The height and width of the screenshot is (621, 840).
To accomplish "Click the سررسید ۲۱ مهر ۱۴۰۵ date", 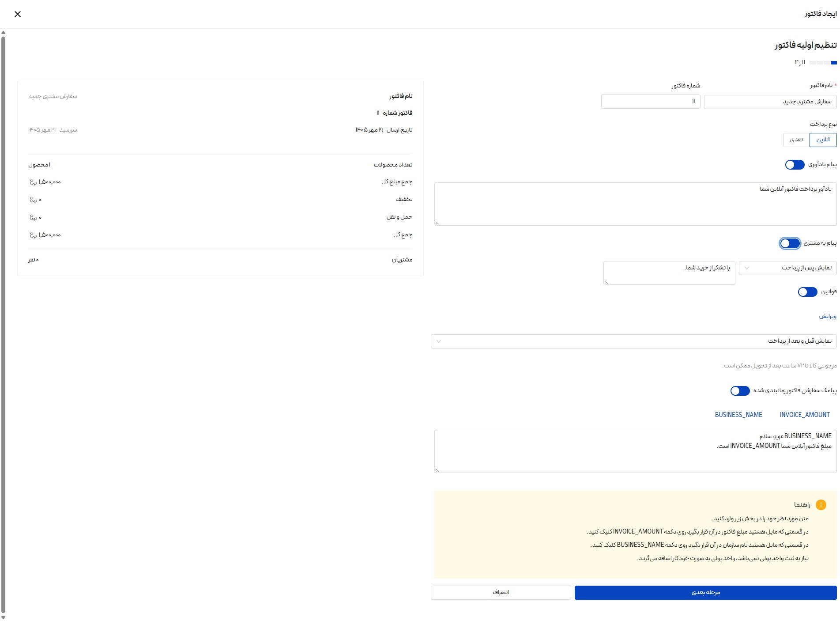I will tap(53, 130).
